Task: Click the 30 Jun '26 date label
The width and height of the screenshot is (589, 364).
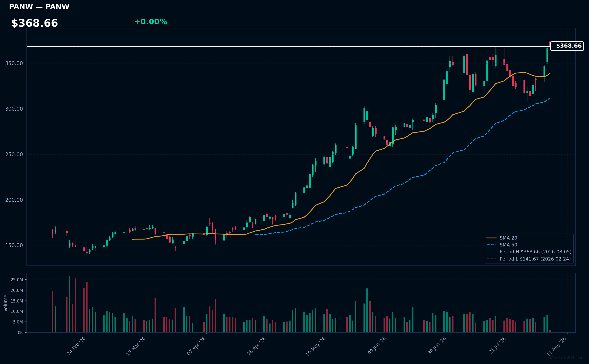Action: [x=437, y=346]
